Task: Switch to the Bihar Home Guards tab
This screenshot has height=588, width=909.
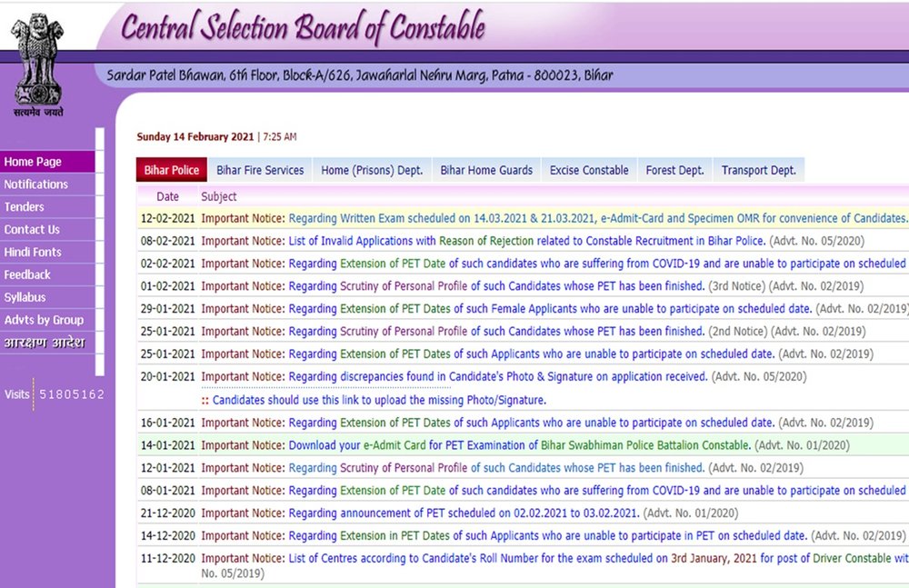Action: click(485, 170)
